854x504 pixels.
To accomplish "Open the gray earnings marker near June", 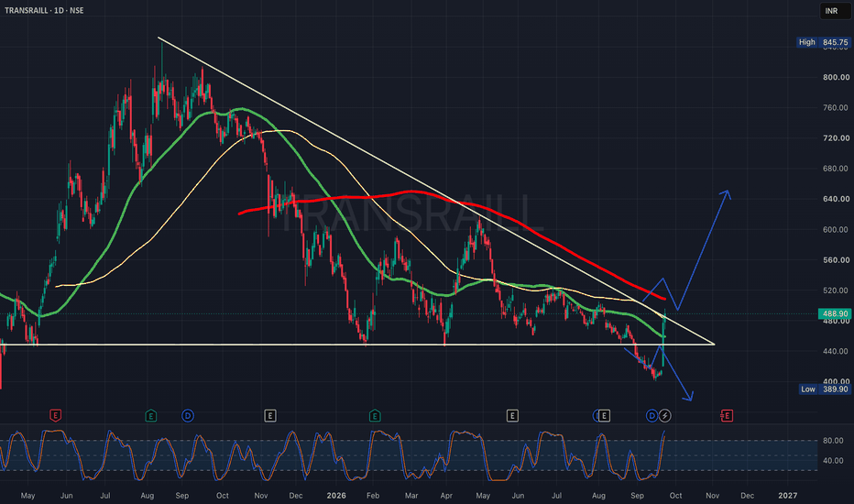I will [x=512, y=416].
